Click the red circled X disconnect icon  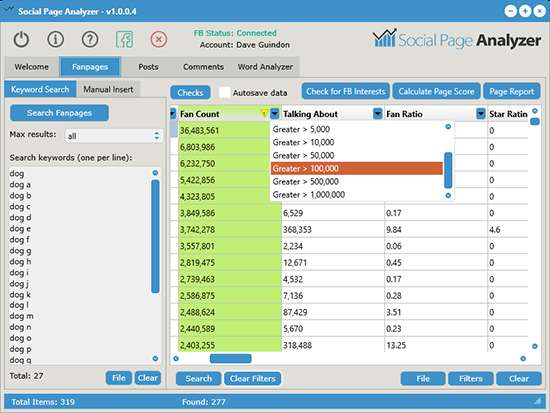click(x=159, y=39)
